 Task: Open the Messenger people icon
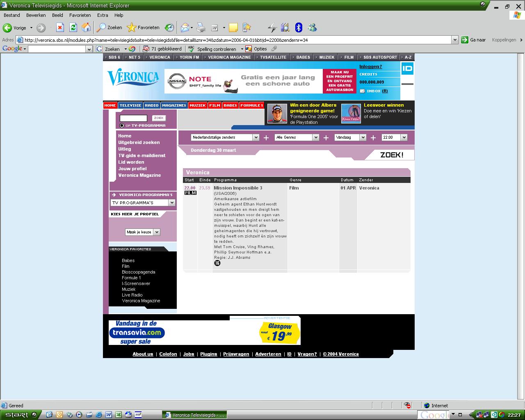click(x=312, y=27)
